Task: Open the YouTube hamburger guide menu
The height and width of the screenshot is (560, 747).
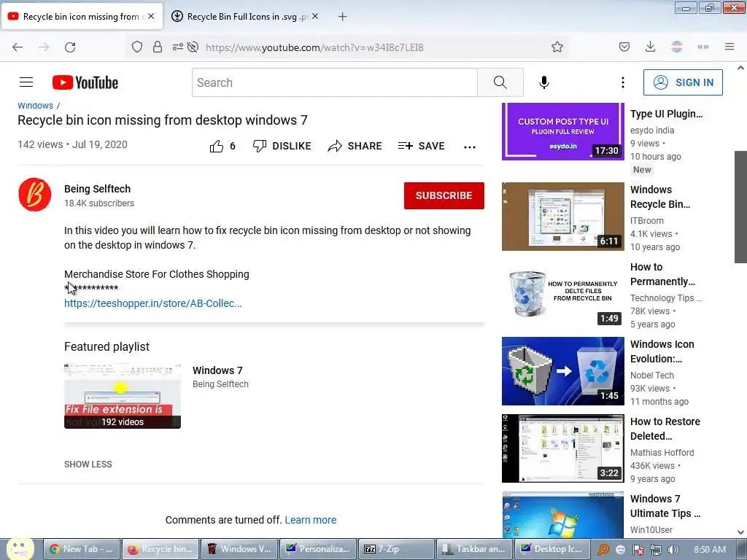Action: [x=26, y=82]
